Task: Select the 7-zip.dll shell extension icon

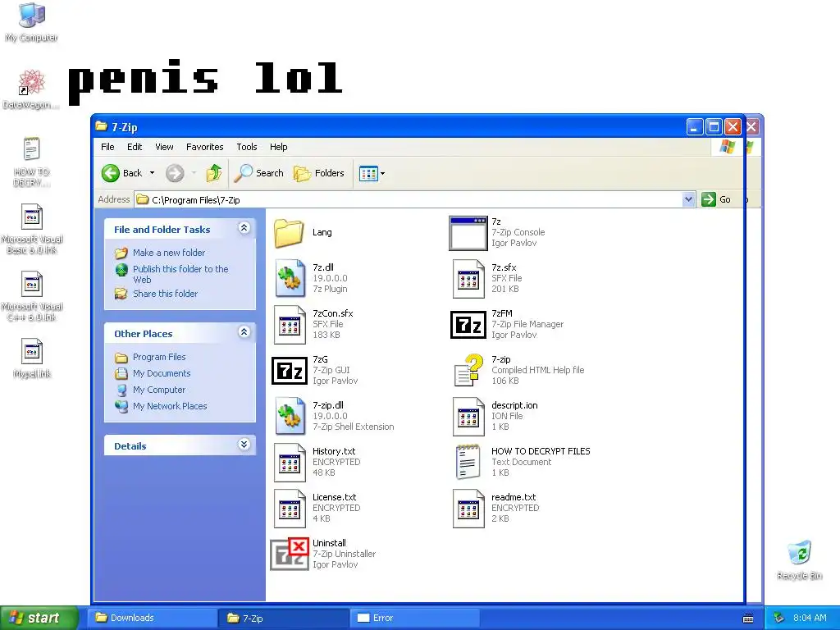Action: point(290,416)
